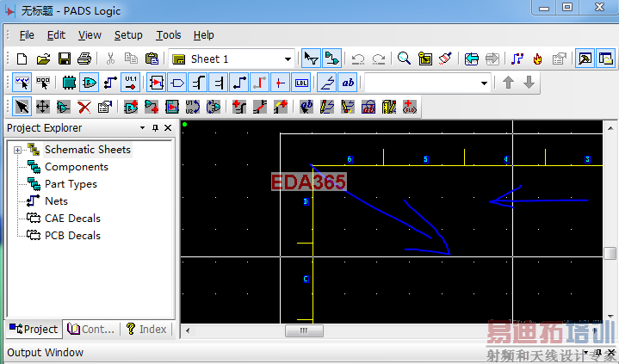The width and height of the screenshot is (619, 364).
Task: Go to previous view with blue arrow icon
Action: click(472, 59)
